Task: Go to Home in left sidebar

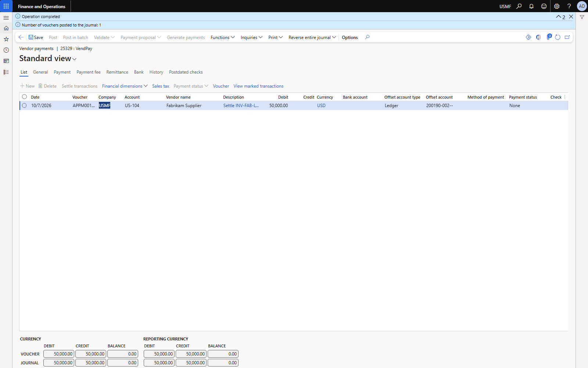Action: [6, 28]
